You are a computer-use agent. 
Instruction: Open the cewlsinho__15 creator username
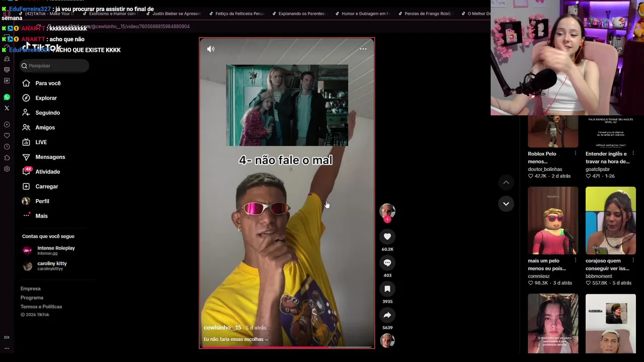[x=222, y=328]
